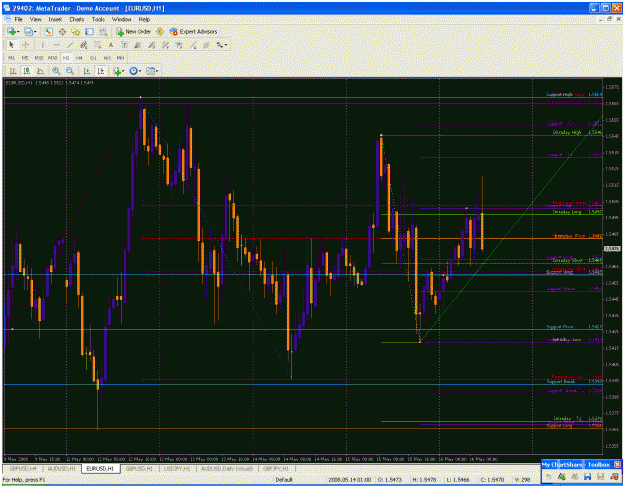Click the MetaEditor yellow diamond icon

[160, 31]
